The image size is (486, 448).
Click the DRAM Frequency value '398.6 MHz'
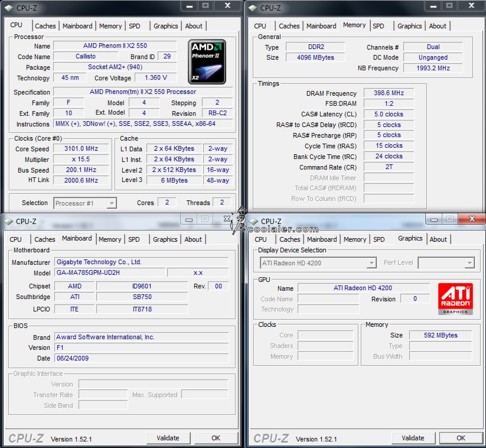[389, 93]
